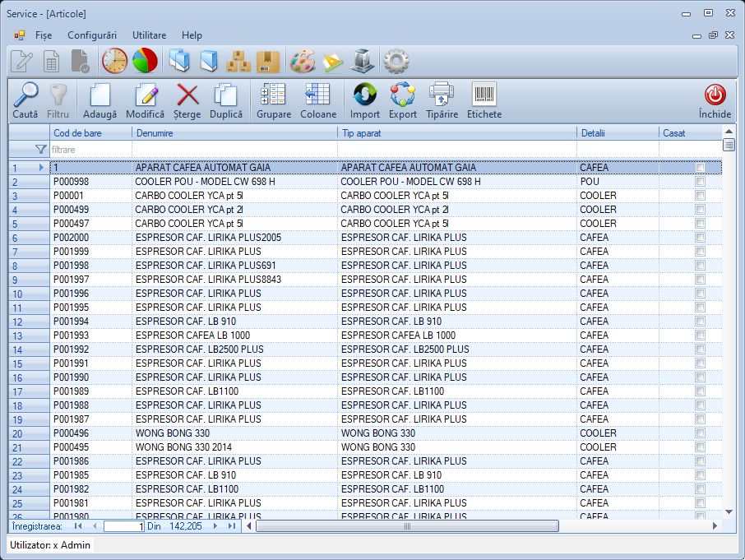Toggle Casat checkbox for APARAT CAFEA AUTOMAT GAIA
This screenshot has width=745, height=560.
click(x=700, y=168)
